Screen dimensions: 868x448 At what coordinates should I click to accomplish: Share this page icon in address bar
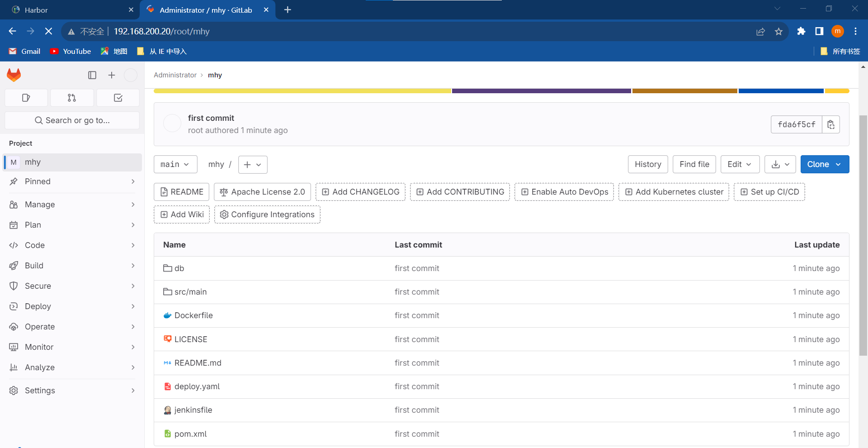tap(760, 31)
